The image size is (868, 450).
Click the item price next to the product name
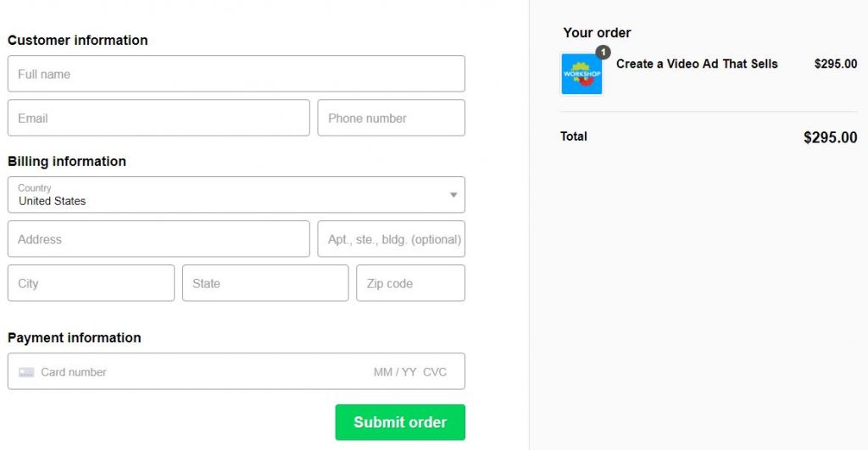click(x=835, y=64)
